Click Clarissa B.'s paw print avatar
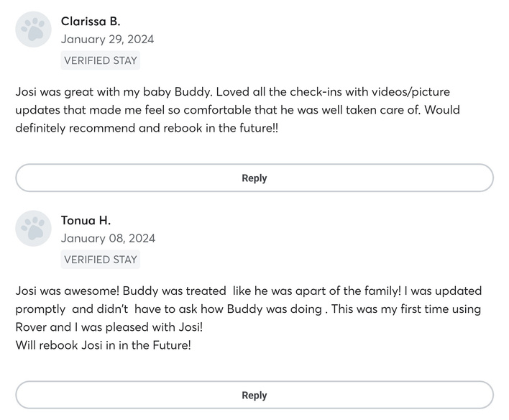This screenshot has height=420, width=509. point(34,29)
